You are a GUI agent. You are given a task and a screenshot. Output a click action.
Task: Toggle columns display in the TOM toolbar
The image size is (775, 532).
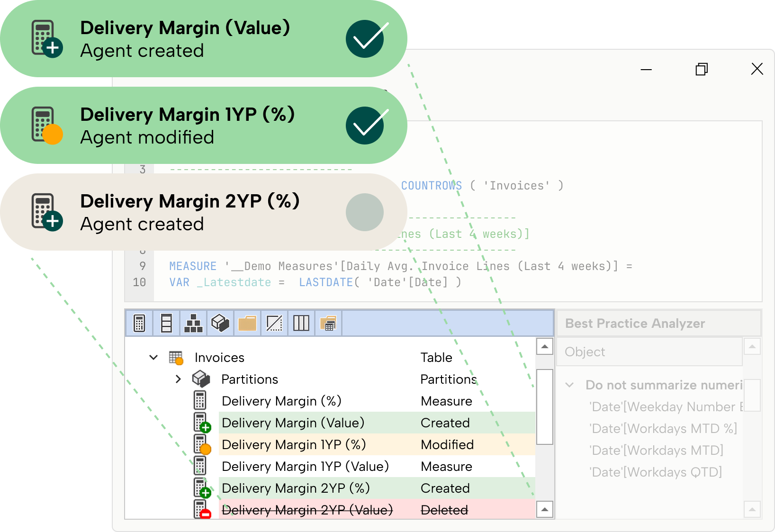pyautogui.click(x=166, y=323)
